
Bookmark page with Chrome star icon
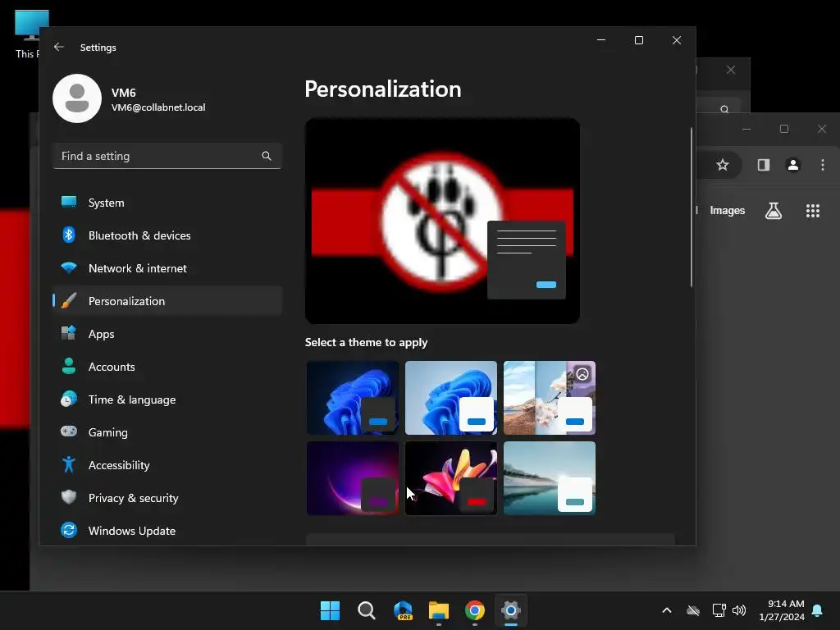[723, 165]
